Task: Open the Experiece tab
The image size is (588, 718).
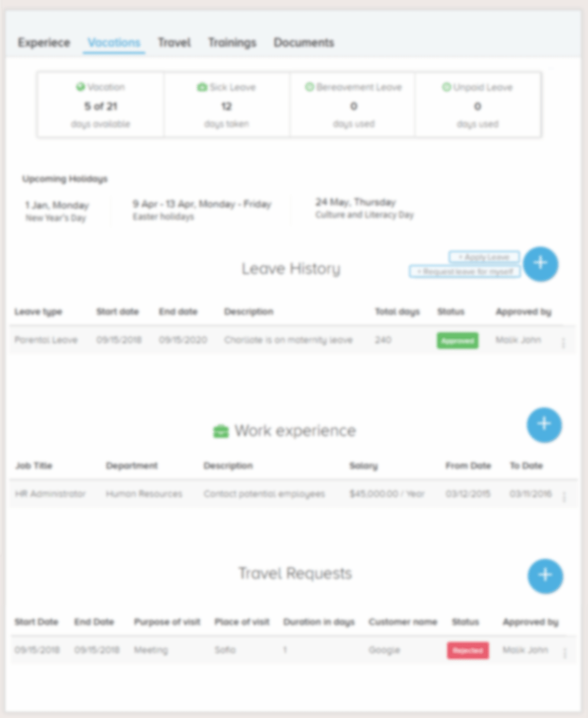Action: point(44,43)
